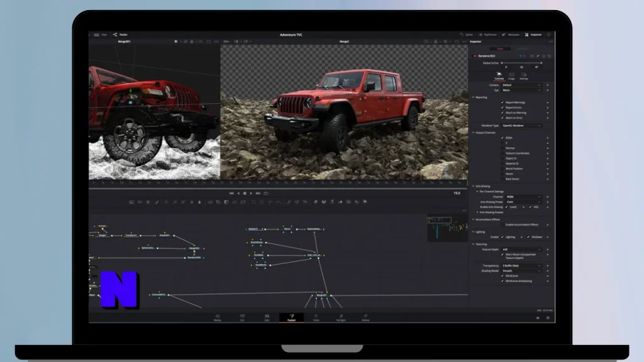The height and width of the screenshot is (362, 644).
Task: Toggle the Normal output channel
Action: click(x=503, y=148)
